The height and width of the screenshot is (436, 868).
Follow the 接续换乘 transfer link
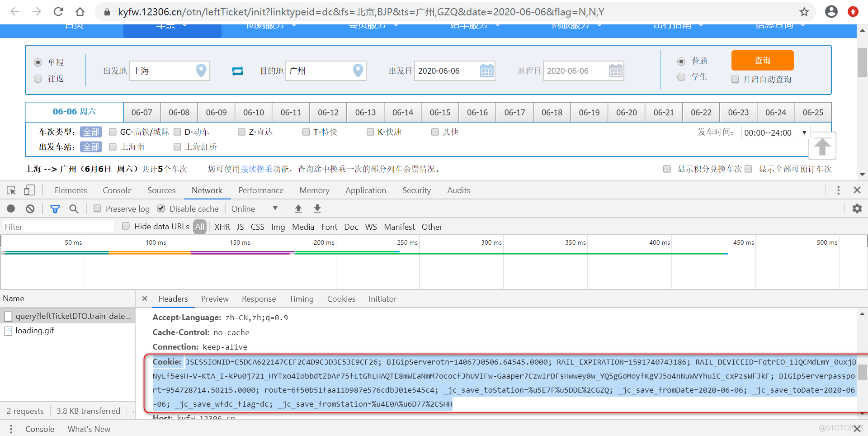[257, 169]
